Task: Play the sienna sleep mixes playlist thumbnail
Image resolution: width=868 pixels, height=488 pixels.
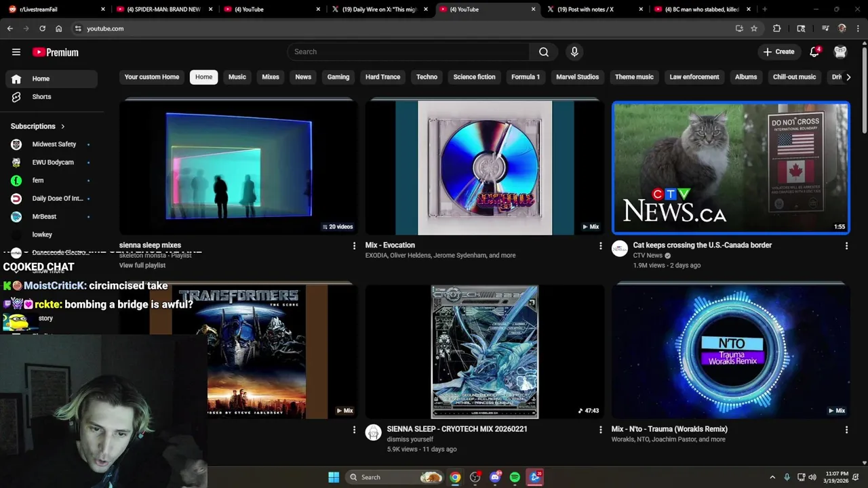Action: pos(238,167)
